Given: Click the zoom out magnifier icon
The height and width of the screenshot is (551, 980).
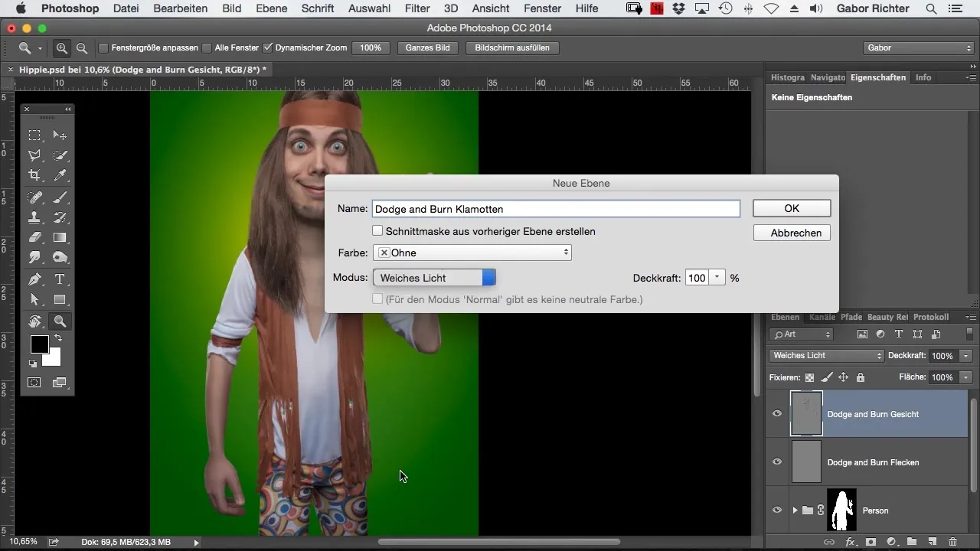Looking at the screenshot, I should coord(81,47).
